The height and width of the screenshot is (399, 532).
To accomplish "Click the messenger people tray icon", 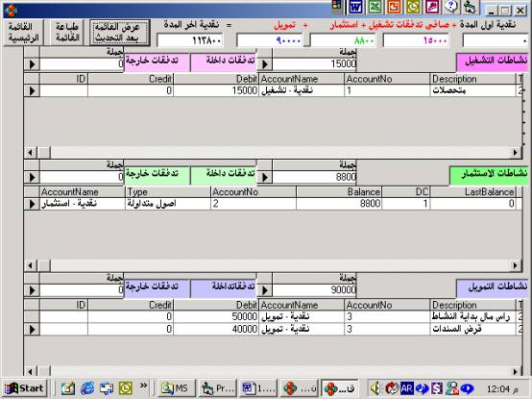I will point(452,388).
